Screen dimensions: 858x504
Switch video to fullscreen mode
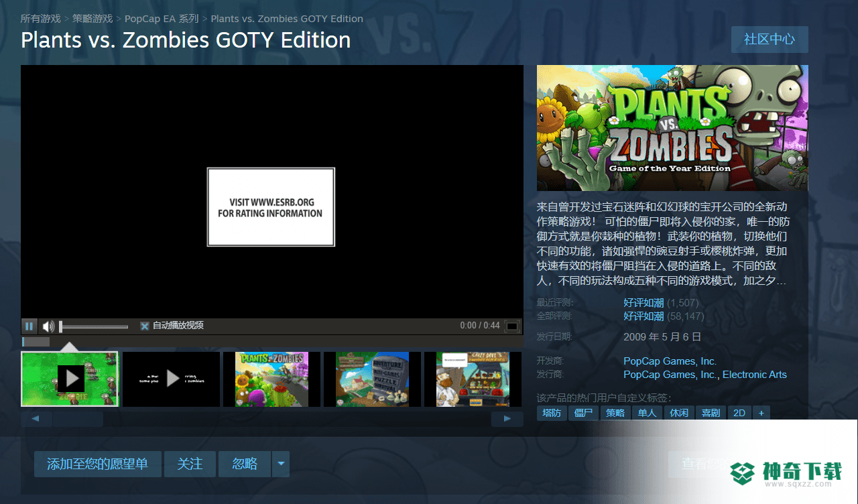512,326
